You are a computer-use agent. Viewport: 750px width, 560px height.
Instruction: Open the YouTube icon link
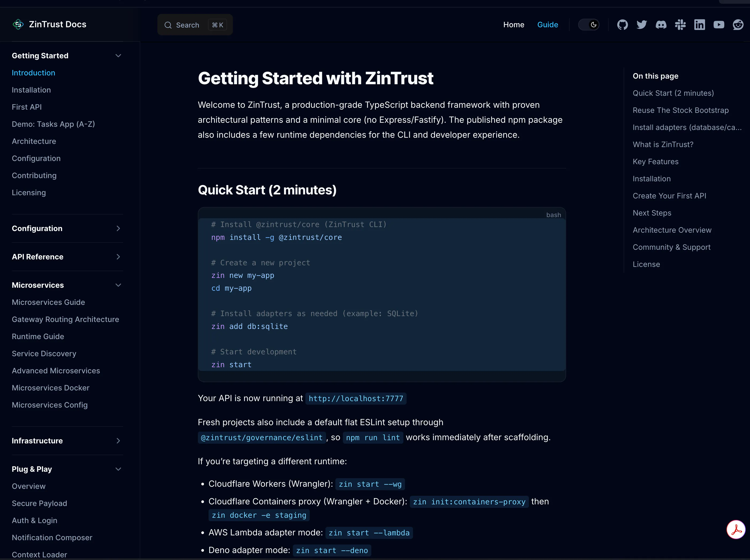click(x=719, y=25)
